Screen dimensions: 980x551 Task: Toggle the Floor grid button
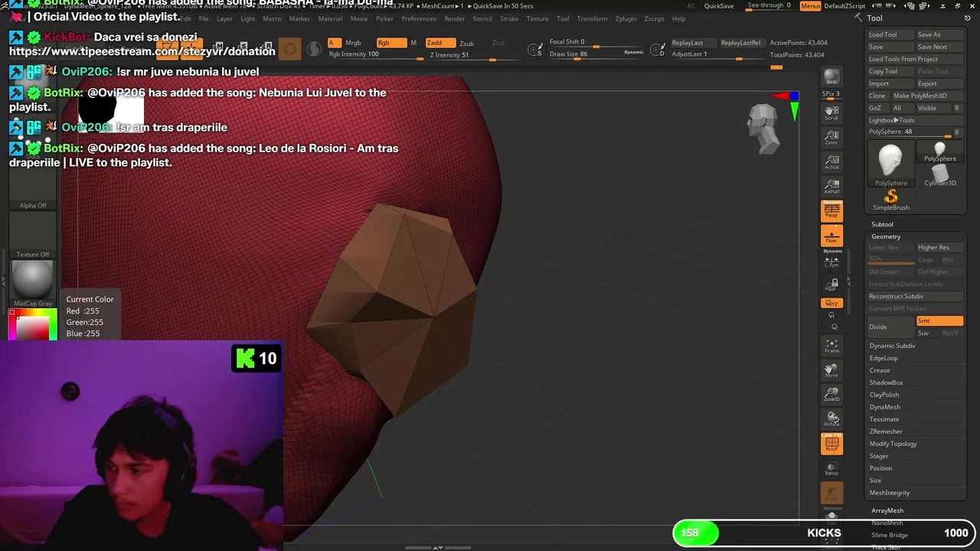click(x=831, y=236)
